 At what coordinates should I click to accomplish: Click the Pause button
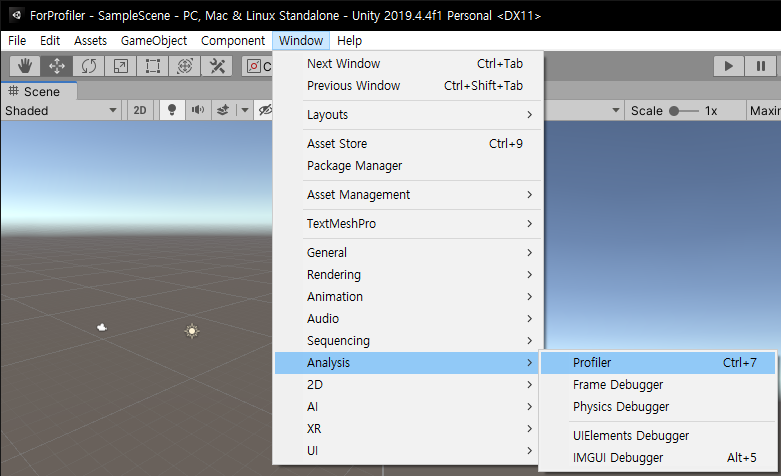pos(761,66)
